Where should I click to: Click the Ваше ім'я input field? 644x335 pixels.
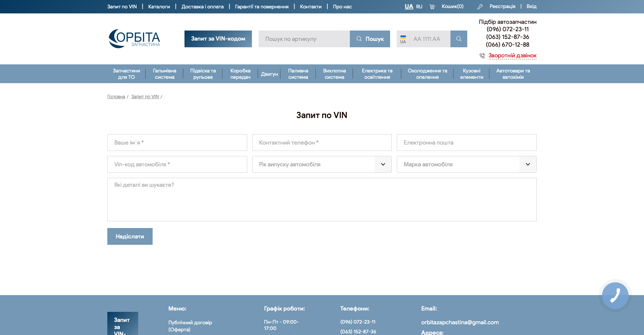pyautogui.click(x=177, y=143)
